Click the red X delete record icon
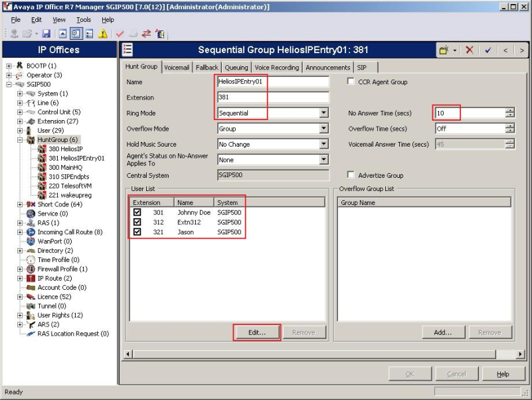Screen dimensions: 532x400 tap(470, 50)
